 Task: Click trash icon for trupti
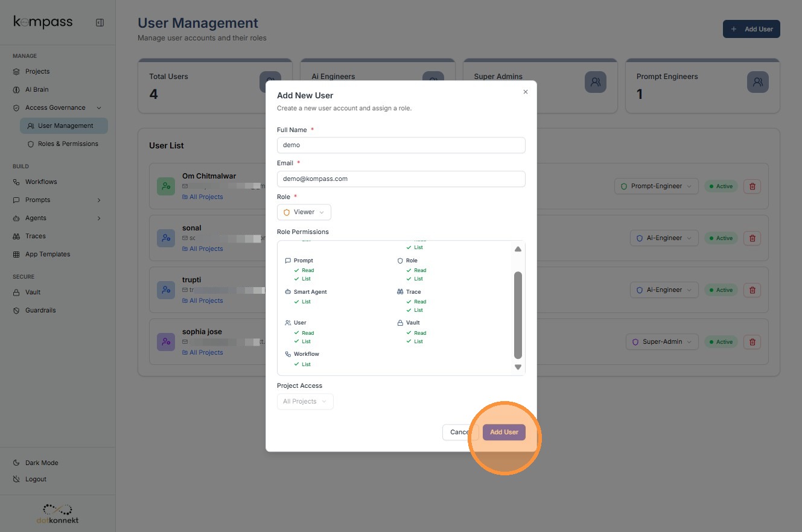(752, 290)
